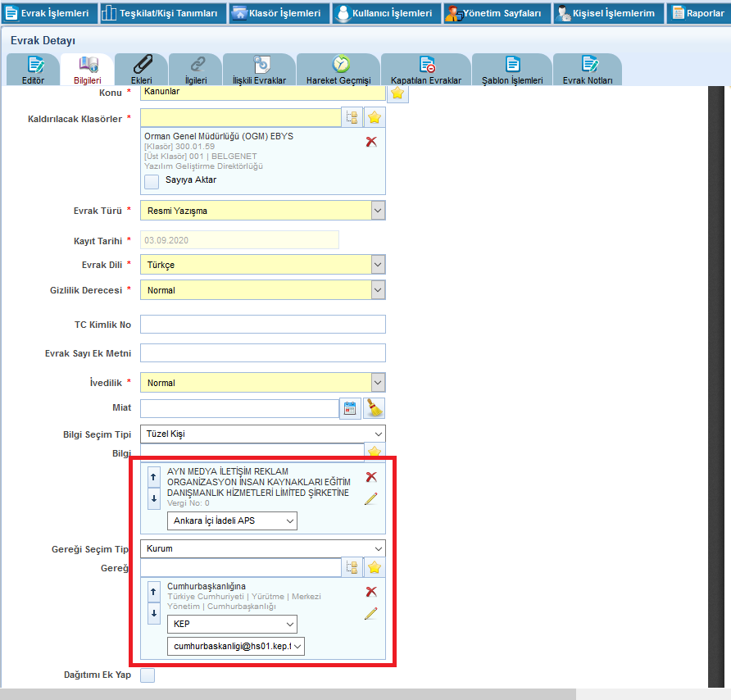Screen dimensions: 731x700
Task: Switch to the Hareket Geçmişi tab
Action: click(338, 70)
